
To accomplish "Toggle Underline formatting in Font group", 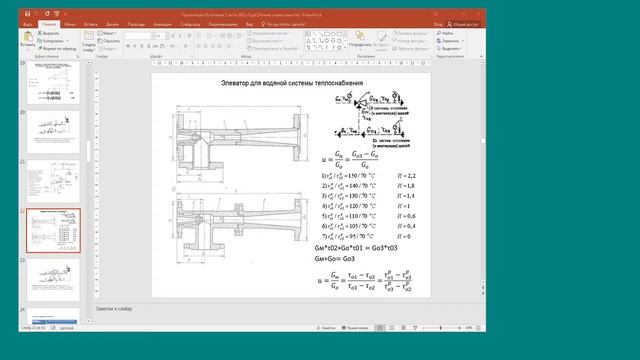I will click(142, 47).
